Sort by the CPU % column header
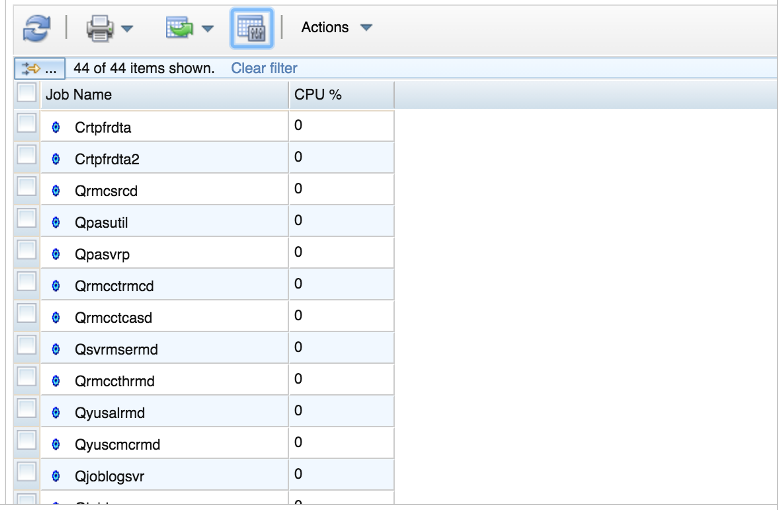Image resolution: width=780 pixels, height=510 pixels. 318,94
